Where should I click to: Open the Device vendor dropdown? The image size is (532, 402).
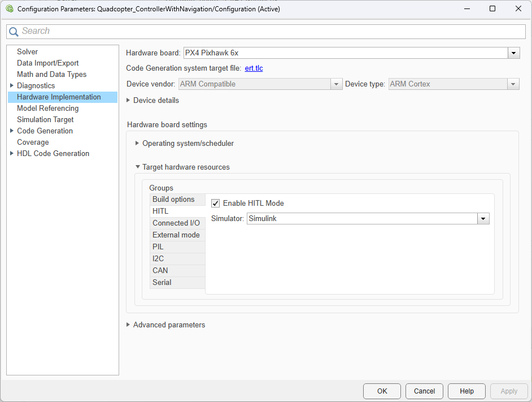336,84
